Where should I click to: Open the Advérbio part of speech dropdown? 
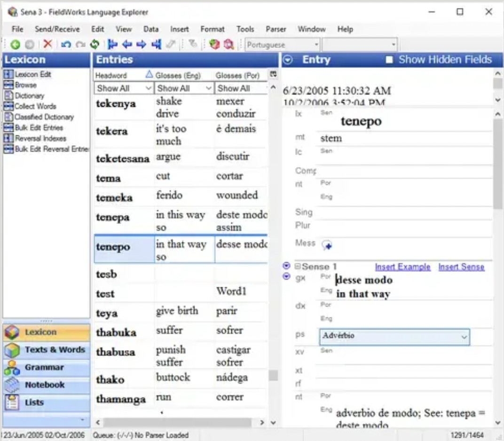point(464,337)
